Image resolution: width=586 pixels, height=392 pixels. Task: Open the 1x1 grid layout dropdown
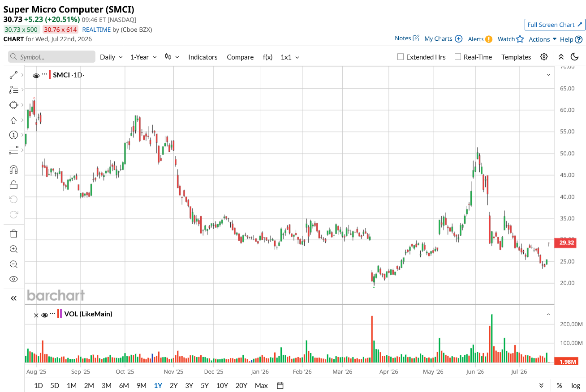pyautogui.click(x=290, y=57)
